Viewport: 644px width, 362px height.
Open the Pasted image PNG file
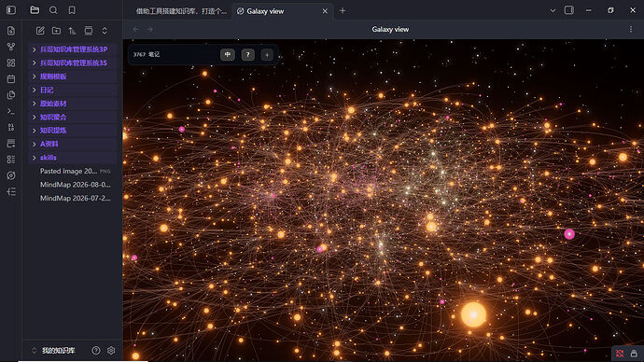(x=72, y=171)
